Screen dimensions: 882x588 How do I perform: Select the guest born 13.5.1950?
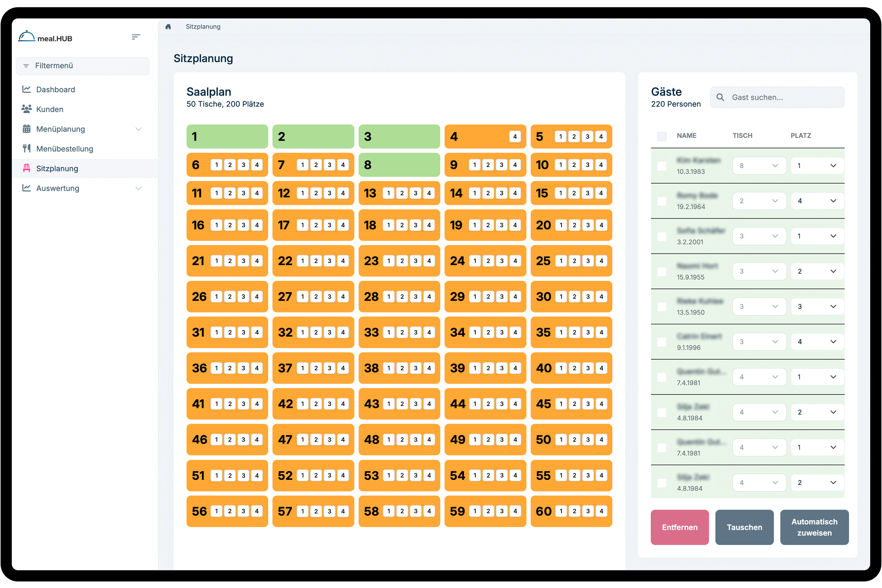662,307
